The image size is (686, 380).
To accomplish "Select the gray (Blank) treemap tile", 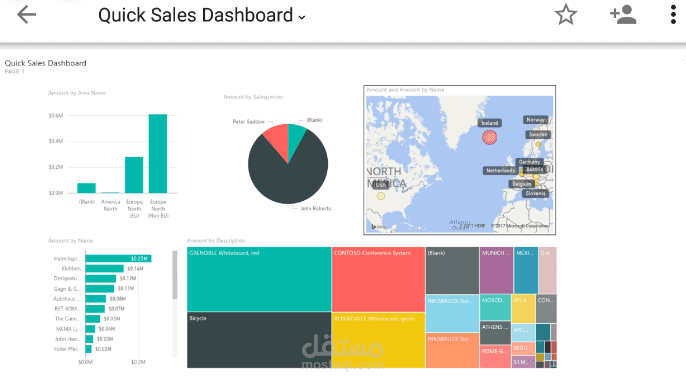I will [x=452, y=270].
